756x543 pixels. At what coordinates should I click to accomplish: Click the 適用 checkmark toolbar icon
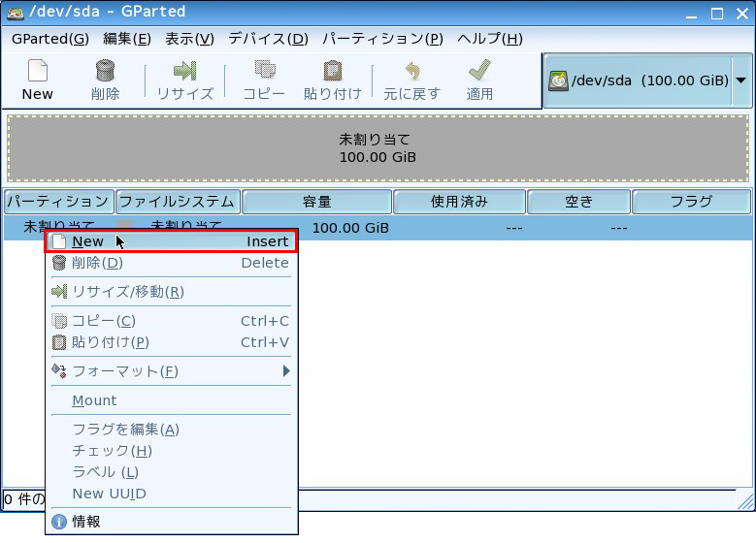[x=479, y=72]
